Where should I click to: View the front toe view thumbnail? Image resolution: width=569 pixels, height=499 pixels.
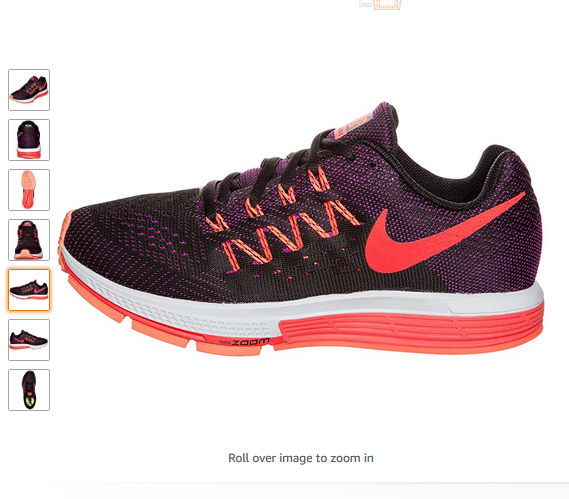click(x=29, y=240)
